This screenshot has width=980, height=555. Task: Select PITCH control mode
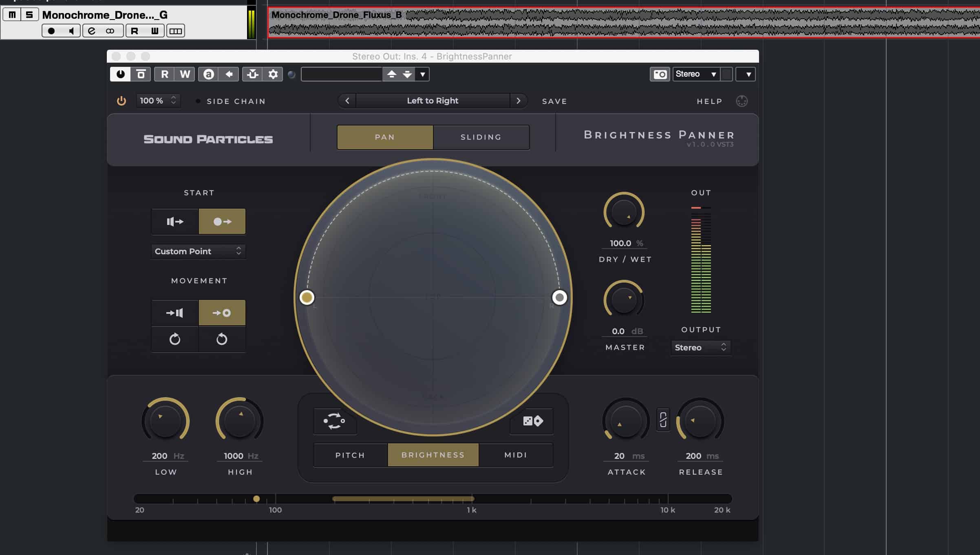pos(350,455)
